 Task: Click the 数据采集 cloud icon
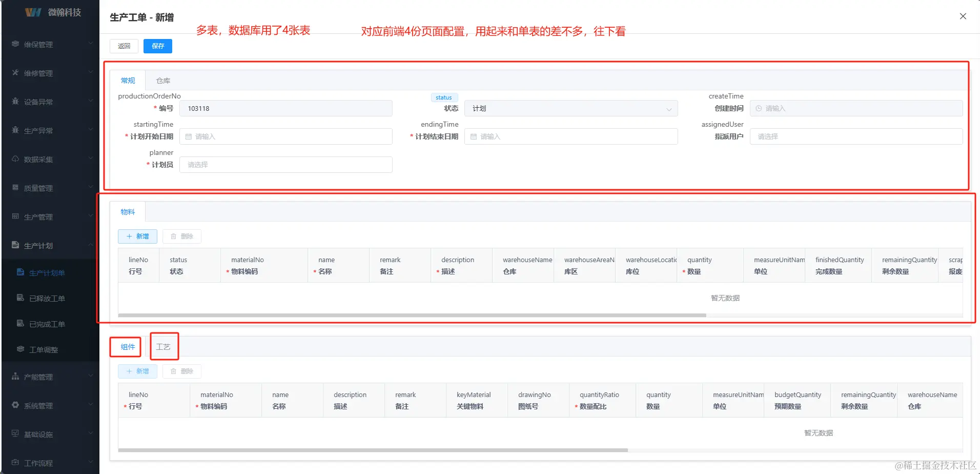pos(15,159)
